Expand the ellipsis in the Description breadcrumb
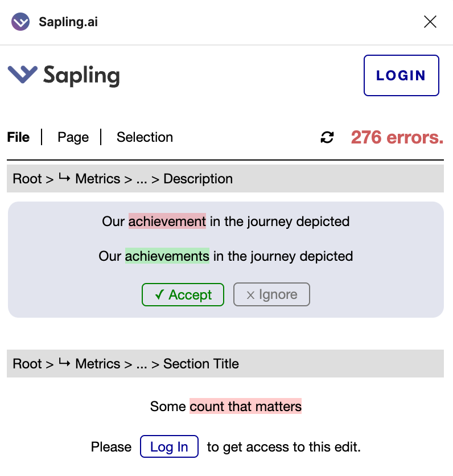453x476 pixels. coord(142,179)
